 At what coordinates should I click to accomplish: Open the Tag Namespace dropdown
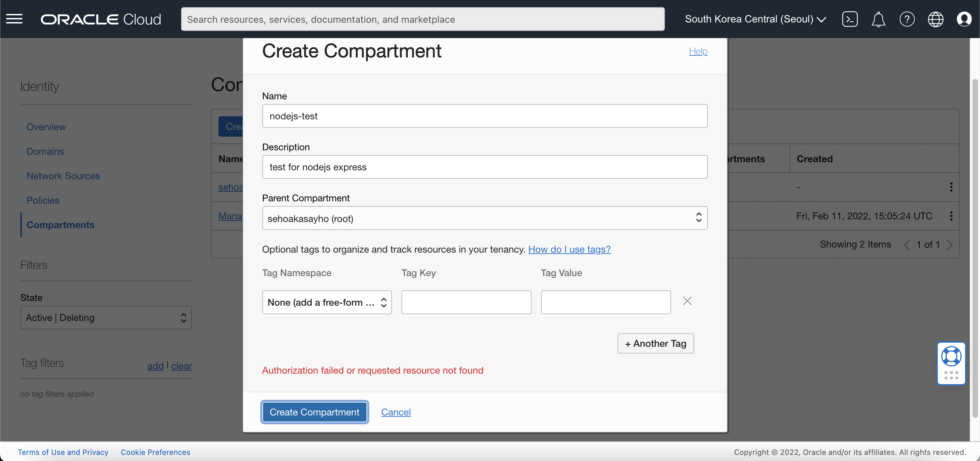326,302
